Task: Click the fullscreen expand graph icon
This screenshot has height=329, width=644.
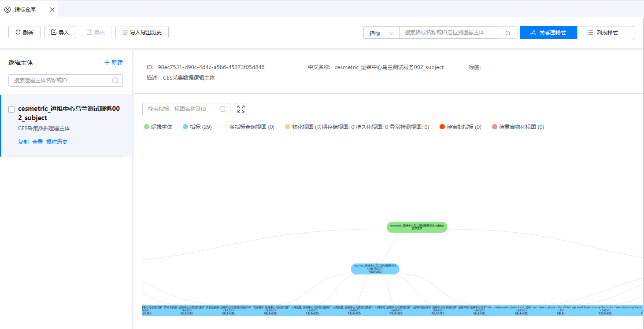Action: tap(241, 109)
